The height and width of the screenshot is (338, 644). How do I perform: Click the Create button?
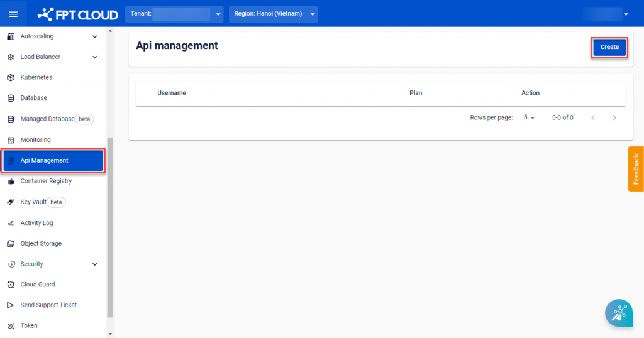click(x=609, y=47)
